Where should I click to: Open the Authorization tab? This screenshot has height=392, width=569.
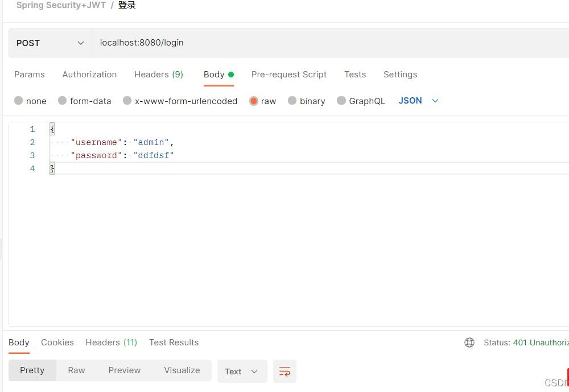89,75
